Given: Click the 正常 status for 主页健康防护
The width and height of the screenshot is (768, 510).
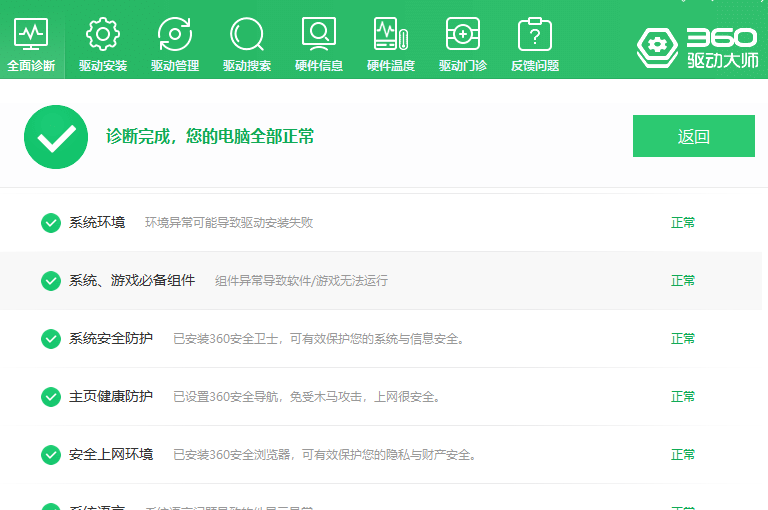Looking at the screenshot, I should click(683, 397).
